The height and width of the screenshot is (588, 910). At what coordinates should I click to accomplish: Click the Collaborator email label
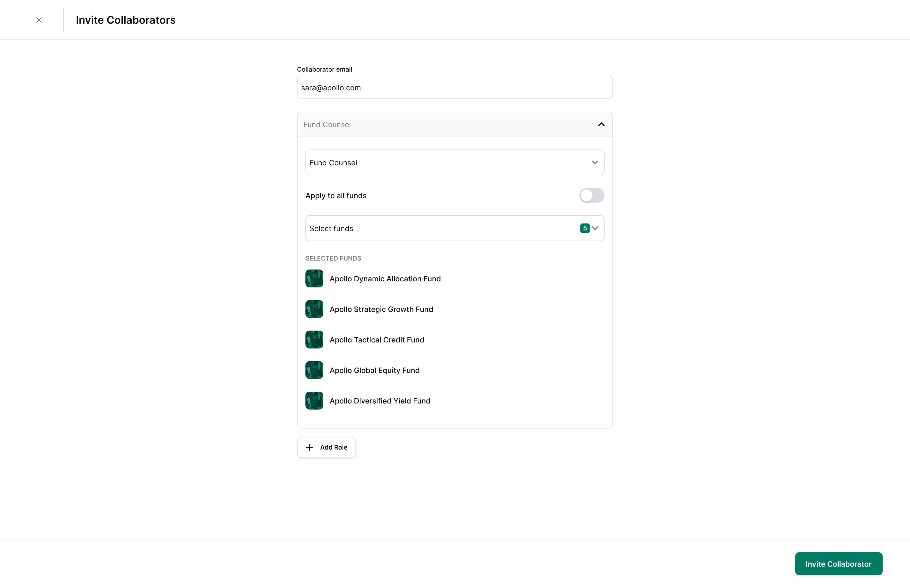325,69
